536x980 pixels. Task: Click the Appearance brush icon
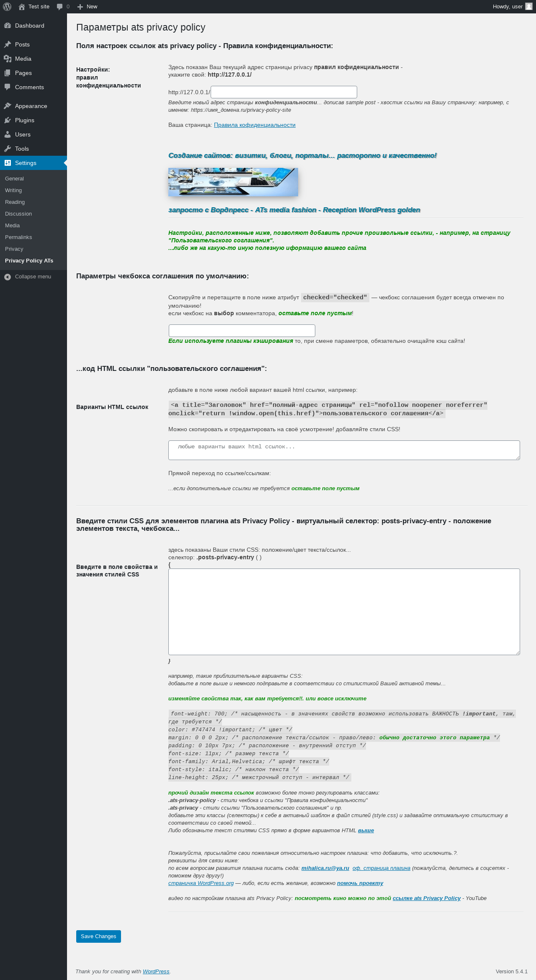8,106
